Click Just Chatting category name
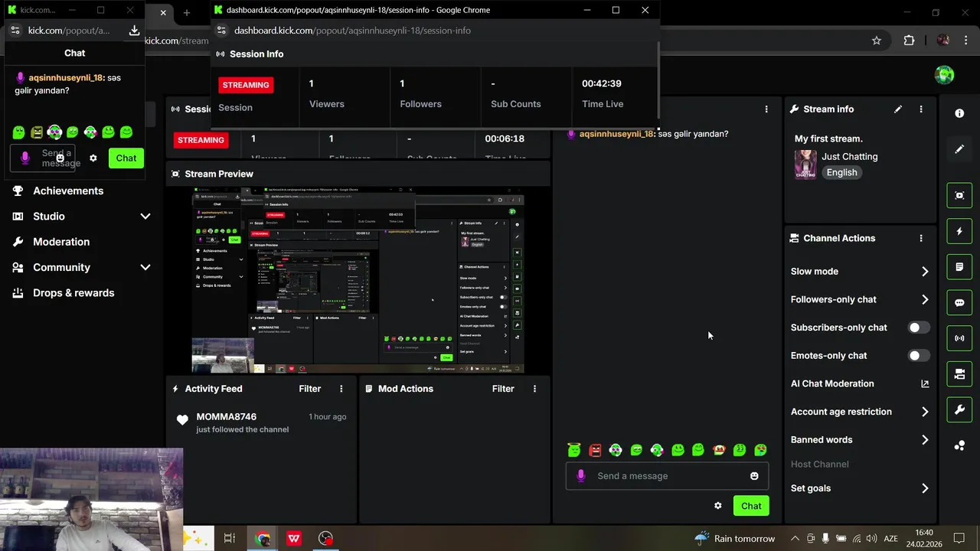This screenshot has height=551, width=980. (x=849, y=156)
